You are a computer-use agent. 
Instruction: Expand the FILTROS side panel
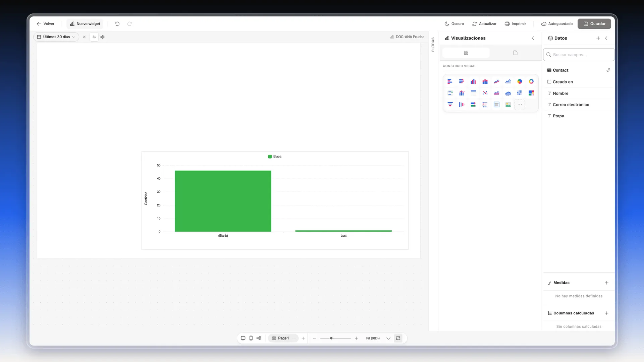pyautogui.click(x=433, y=44)
